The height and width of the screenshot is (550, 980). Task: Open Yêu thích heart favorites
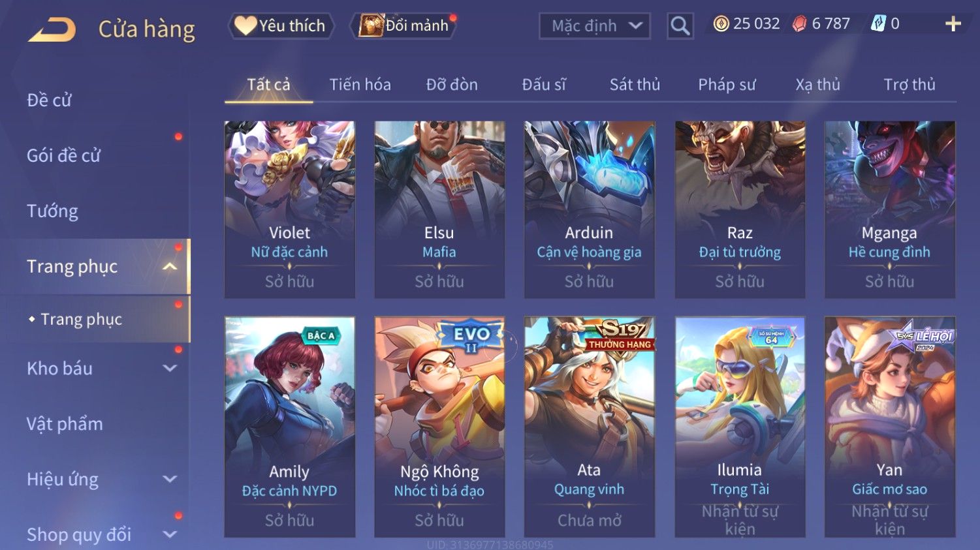[x=281, y=25]
